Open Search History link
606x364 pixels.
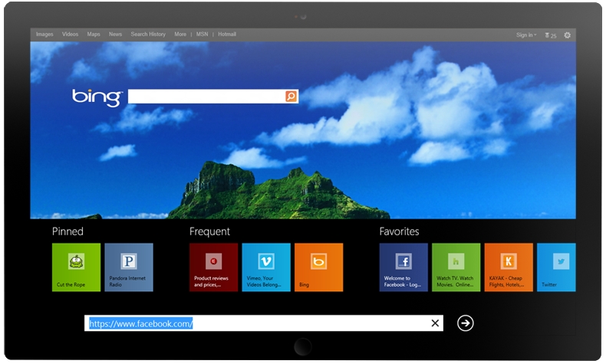click(148, 34)
